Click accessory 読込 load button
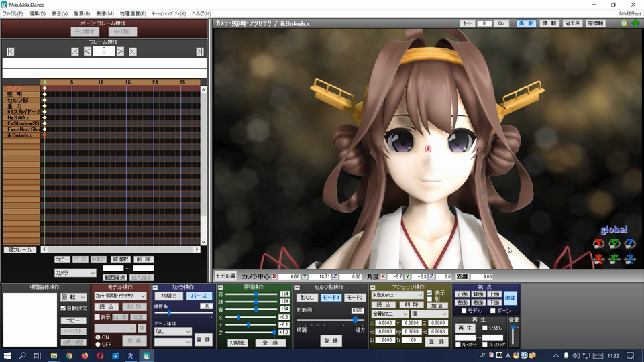The width and height of the screenshot is (644, 362). (384, 304)
